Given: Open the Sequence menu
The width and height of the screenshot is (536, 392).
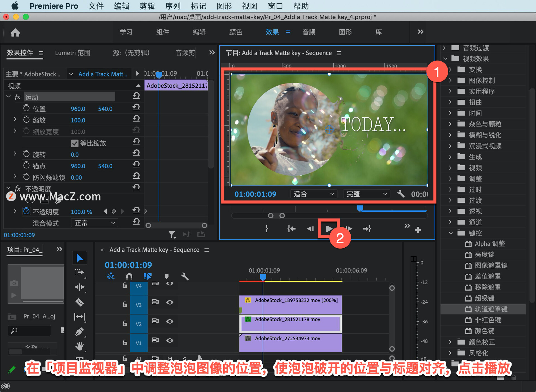Looking at the screenshot, I should (x=173, y=6).
